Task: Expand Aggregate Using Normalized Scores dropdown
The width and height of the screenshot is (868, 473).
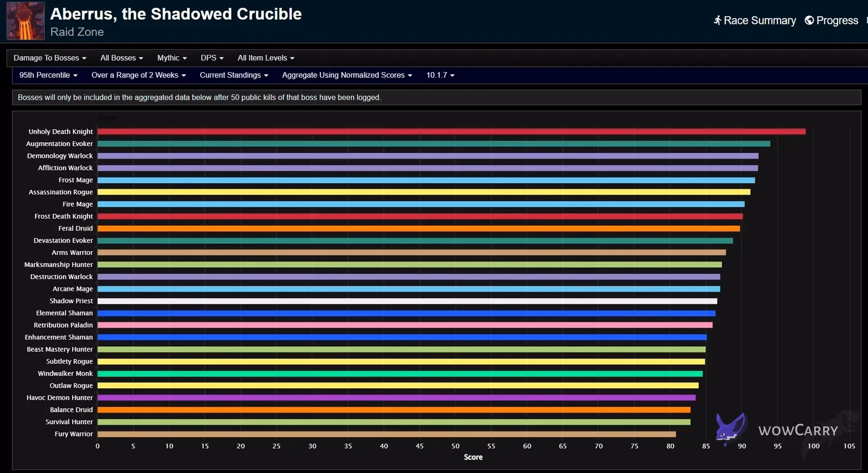Action: coord(347,75)
